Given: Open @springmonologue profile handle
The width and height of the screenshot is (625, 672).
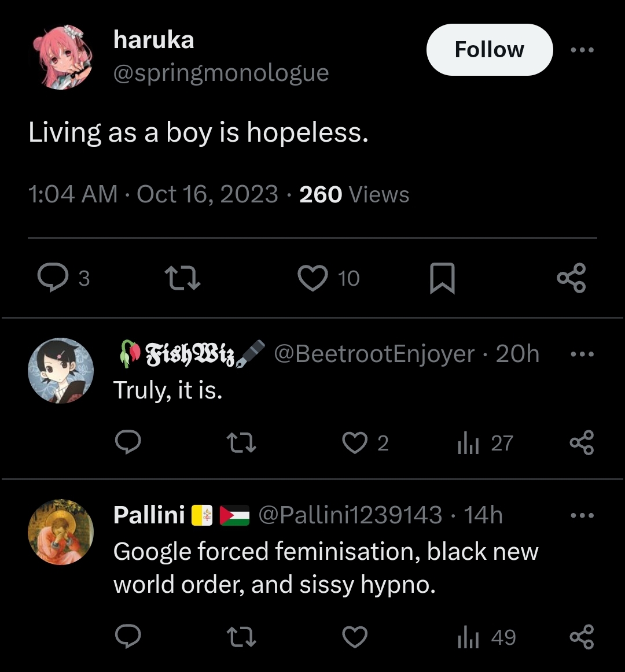Looking at the screenshot, I should point(221,72).
